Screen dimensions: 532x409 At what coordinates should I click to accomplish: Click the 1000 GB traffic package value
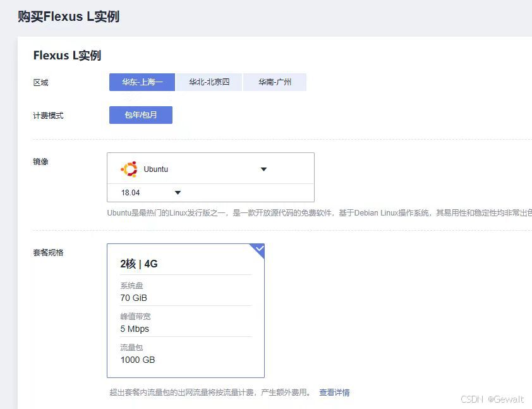137,360
